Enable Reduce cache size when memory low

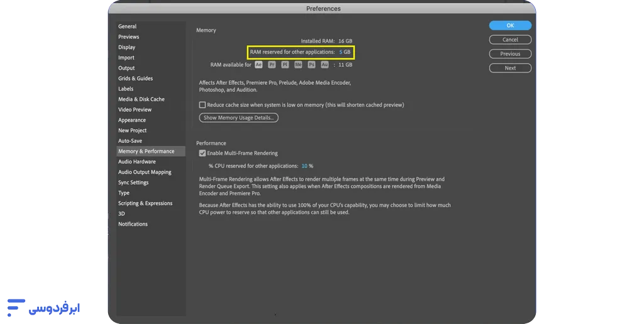203,105
